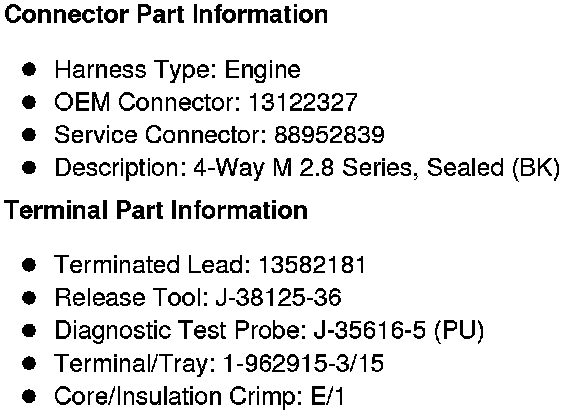Click OEM Connector number 13122327
The height and width of the screenshot is (416, 576).
pos(303,102)
